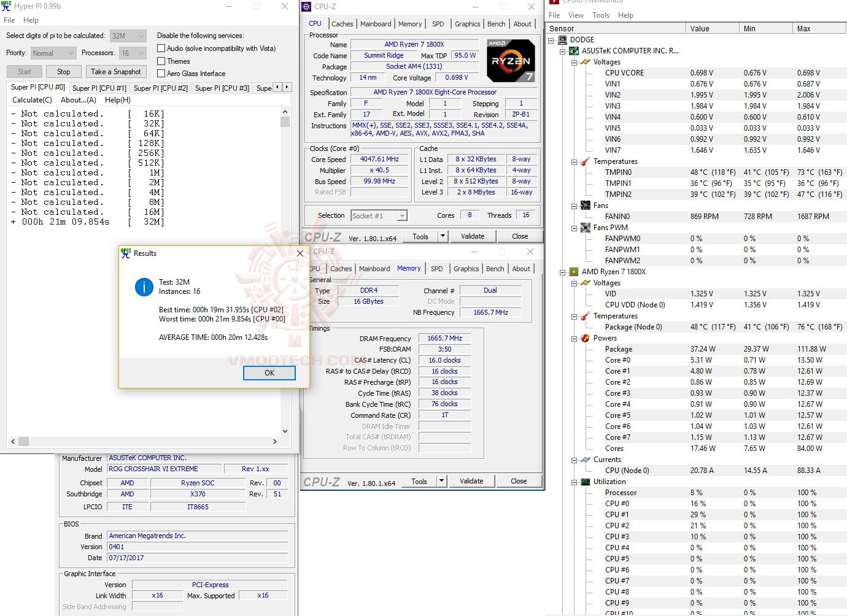Viewport: 847px width, 616px height.
Task: Open the Socket #1 selection dropdown
Action: point(401,215)
